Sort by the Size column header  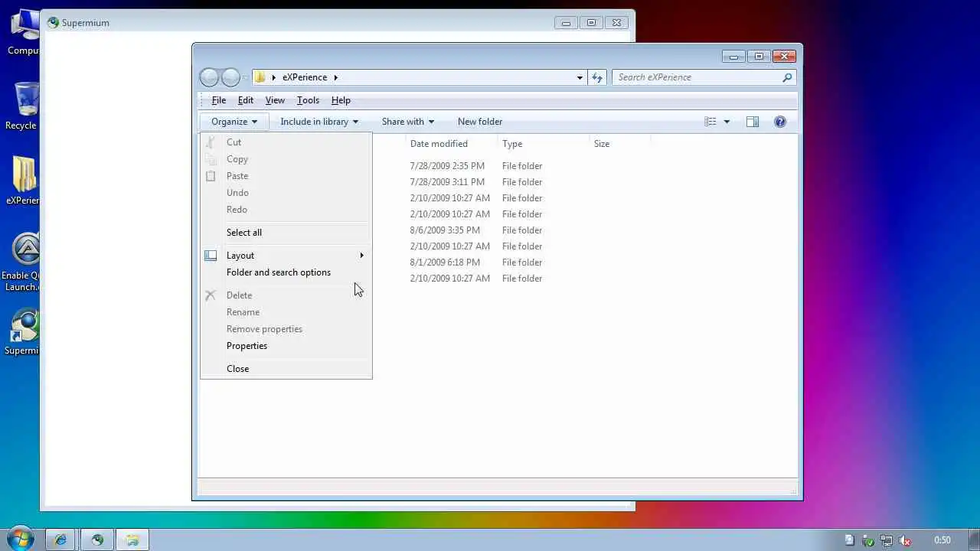click(619, 144)
